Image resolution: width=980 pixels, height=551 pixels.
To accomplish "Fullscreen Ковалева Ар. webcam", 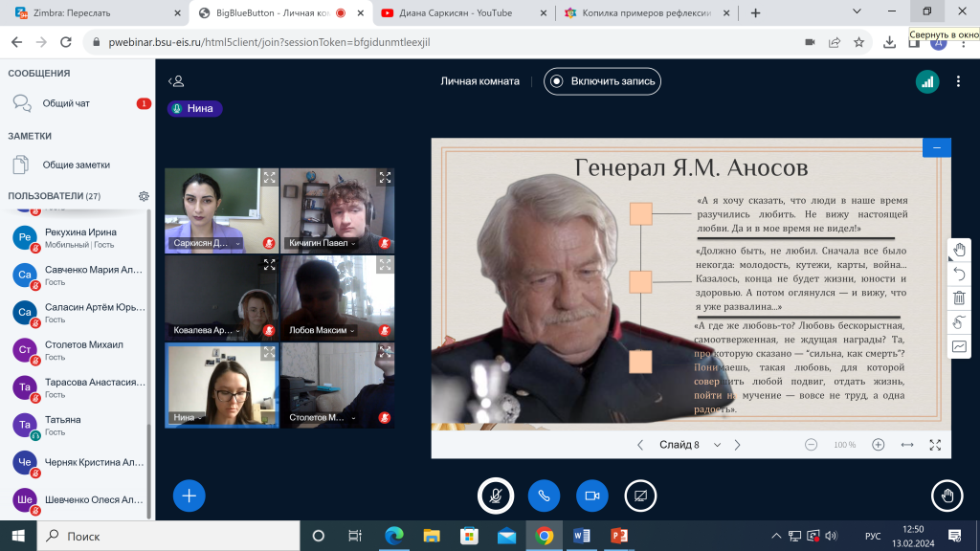I will pyautogui.click(x=269, y=265).
